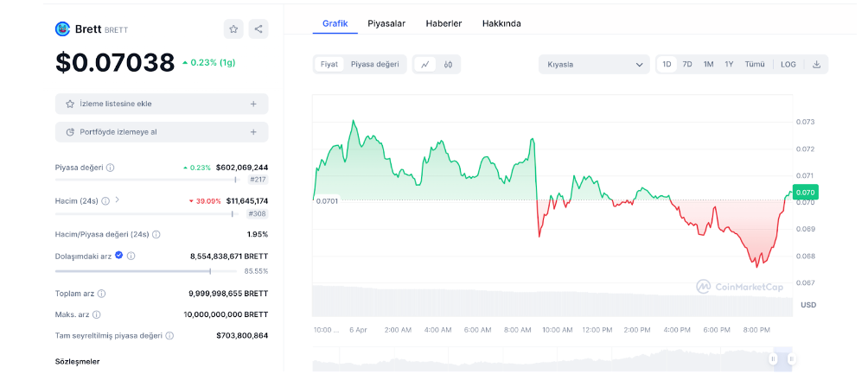Image resolution: width=868 pixels, height=374 pixels.
Task: Toggle chart to Piyasa değeri mode
Action: click(x=374, y=64)
